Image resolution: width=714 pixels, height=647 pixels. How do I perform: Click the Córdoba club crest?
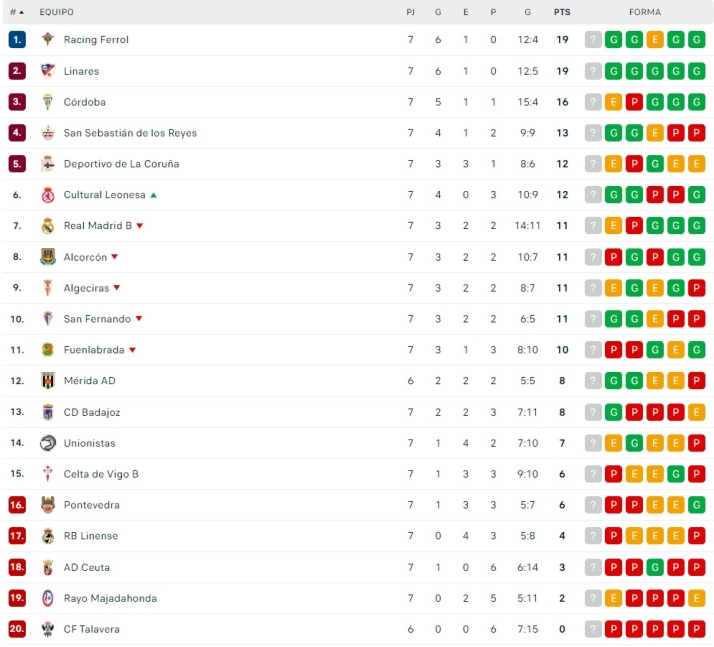tap(47, 102)
